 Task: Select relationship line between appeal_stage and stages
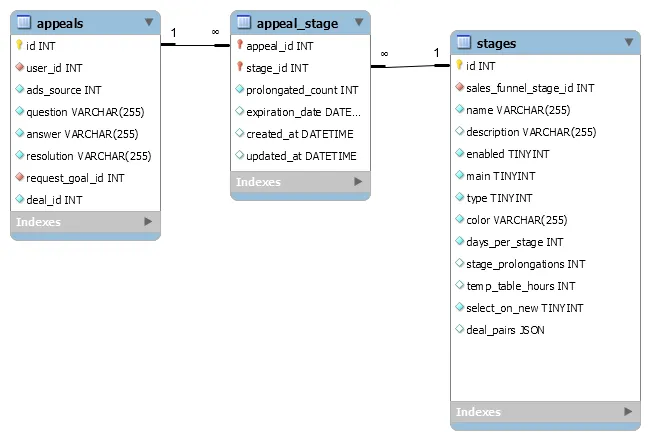click(x=410, y=66)
